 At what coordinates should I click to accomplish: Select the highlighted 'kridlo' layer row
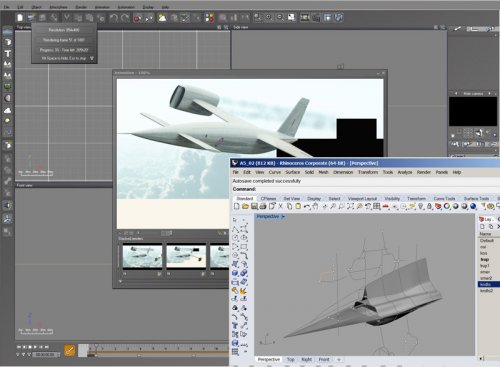point(489,284)
